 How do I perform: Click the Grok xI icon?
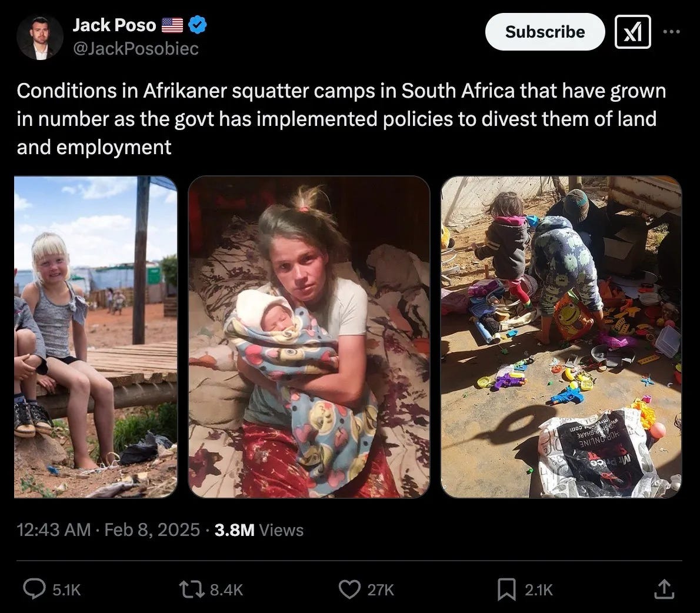632,32
